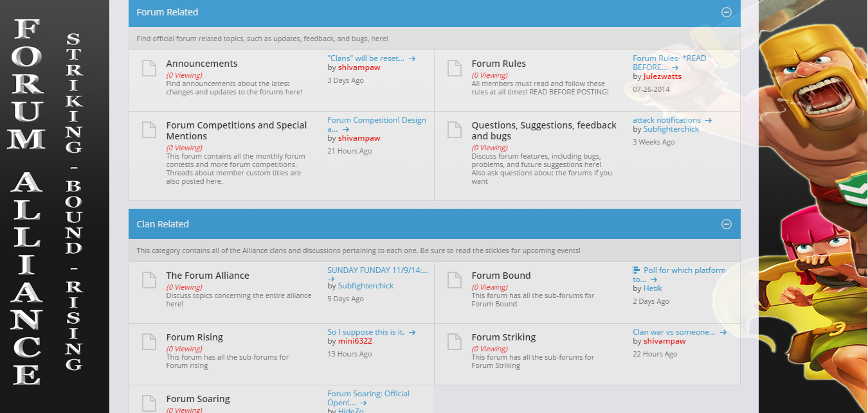
Task: Collapse the Clan Related category
Action: click(x=727, y=224)
